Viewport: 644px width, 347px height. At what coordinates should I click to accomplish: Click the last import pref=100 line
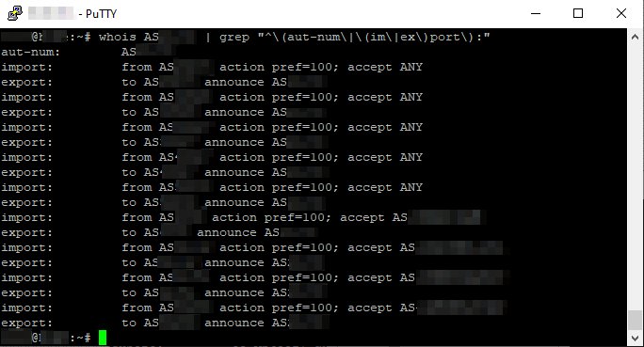click(x=253, y=308)
